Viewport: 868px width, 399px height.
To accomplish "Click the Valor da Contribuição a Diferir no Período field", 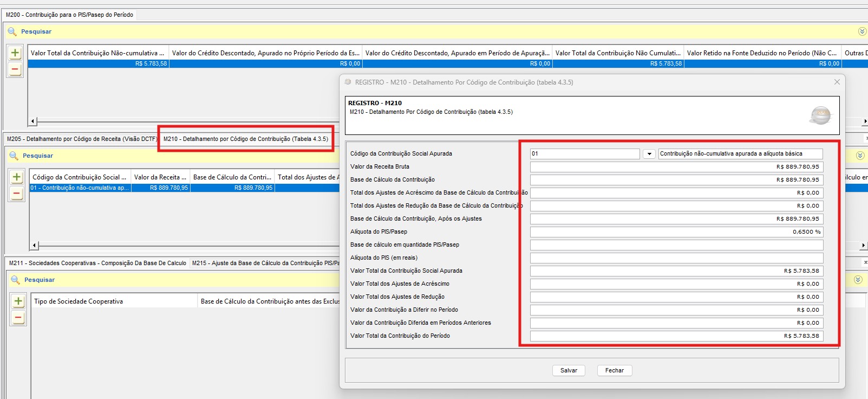I will [x=676, y=310].
